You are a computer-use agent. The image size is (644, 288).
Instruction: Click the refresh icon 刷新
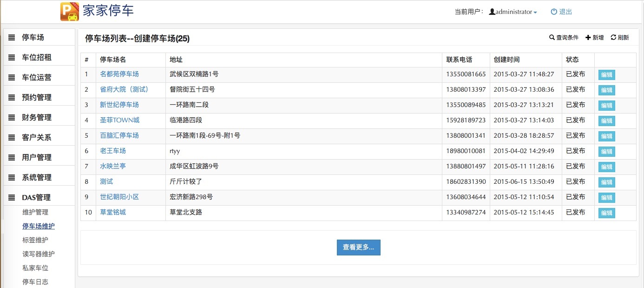click(613, 38)
